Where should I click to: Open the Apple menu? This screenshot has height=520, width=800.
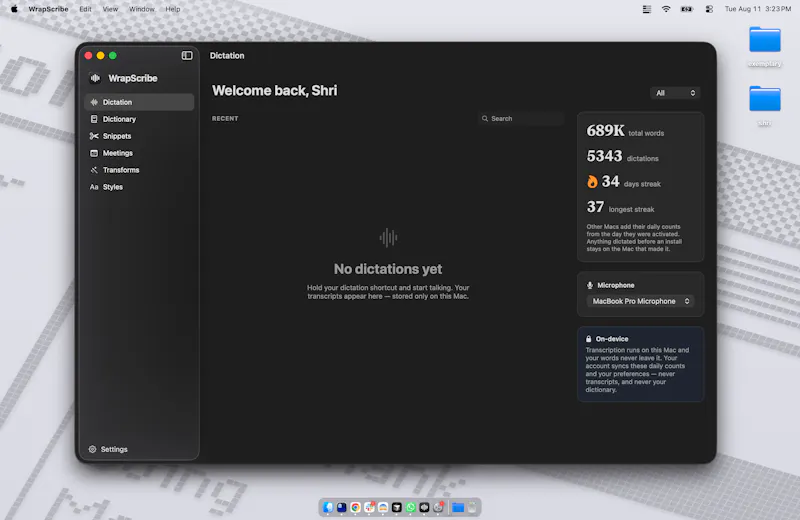click(14, 9)
